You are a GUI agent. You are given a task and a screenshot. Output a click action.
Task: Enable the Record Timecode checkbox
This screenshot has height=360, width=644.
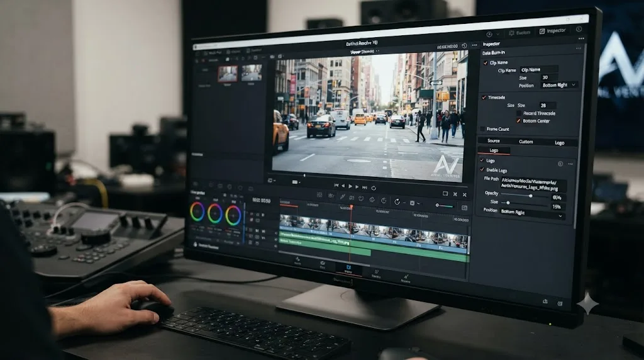519,113
